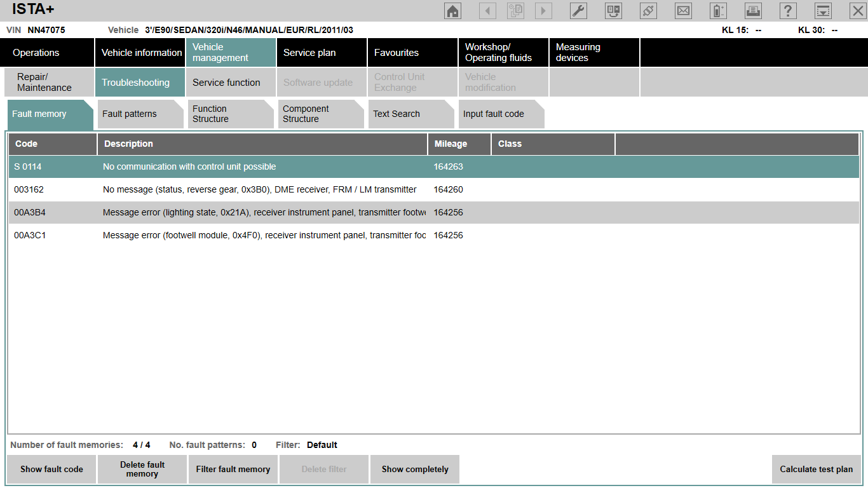868x488 pixels.
Task: Open the Vehicle information menu
Action: tap(140, 53)
